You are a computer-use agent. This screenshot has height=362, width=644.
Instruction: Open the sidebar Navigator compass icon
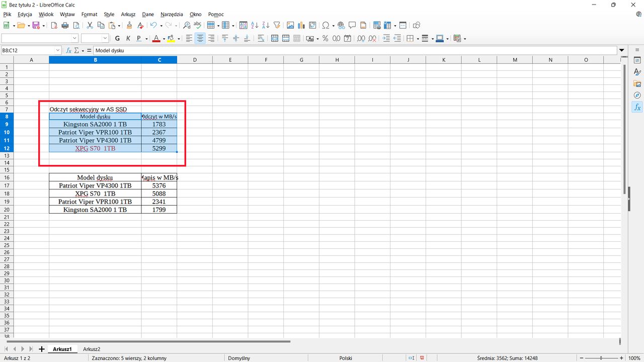click(637, 95)
